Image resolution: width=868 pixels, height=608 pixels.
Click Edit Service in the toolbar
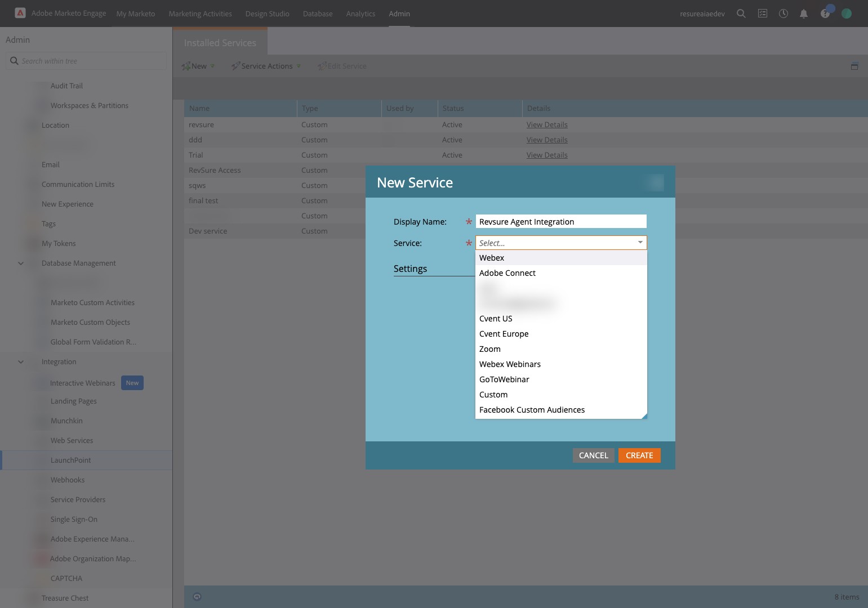(342, 66)
